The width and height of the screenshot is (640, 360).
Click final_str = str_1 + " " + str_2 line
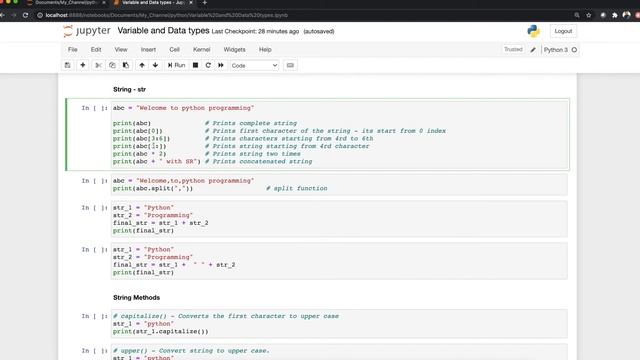coord(174,265)
